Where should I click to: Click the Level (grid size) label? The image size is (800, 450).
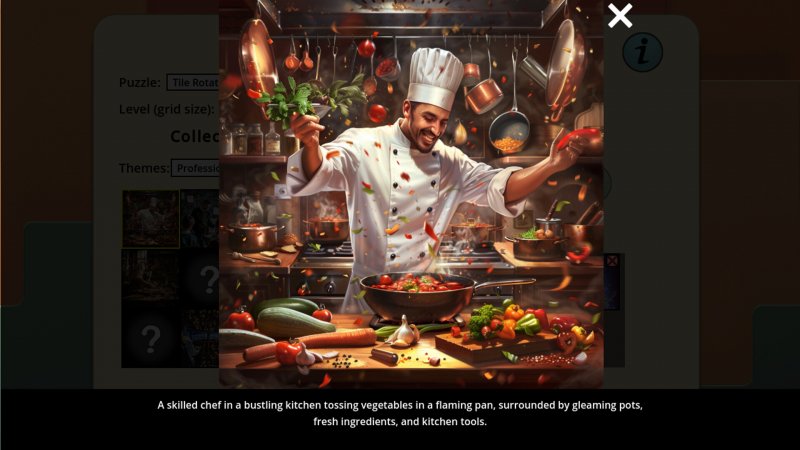166,109
